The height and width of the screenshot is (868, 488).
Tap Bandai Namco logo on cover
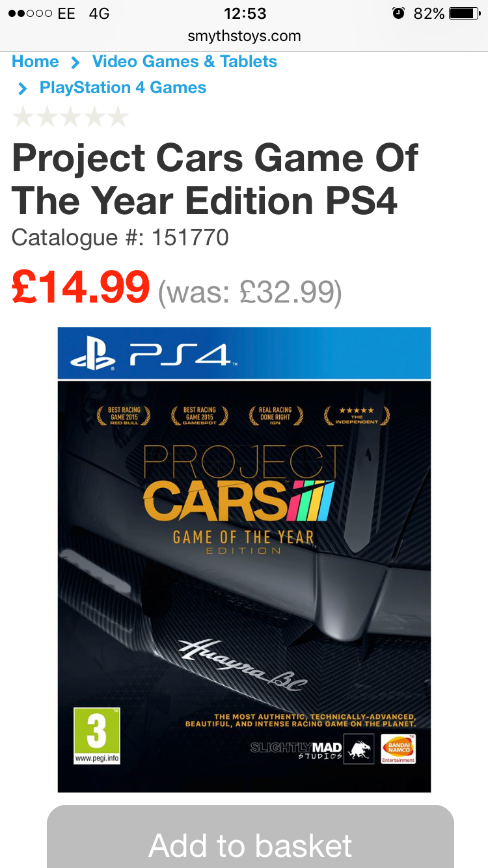coord(398,748)
